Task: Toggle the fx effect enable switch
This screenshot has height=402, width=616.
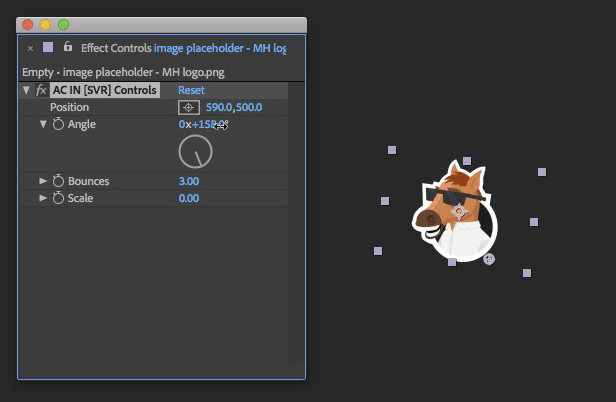Action: pos(41,90)
